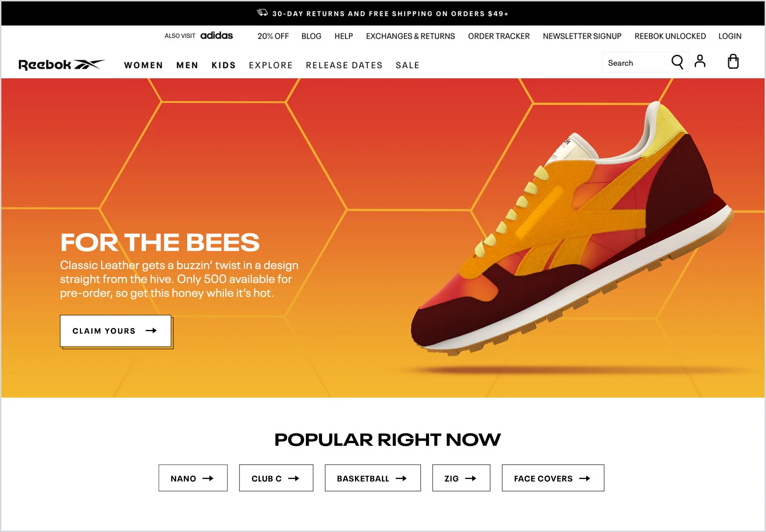Click the search magnifier icon
Screen dimensions: 766x532
677,62
